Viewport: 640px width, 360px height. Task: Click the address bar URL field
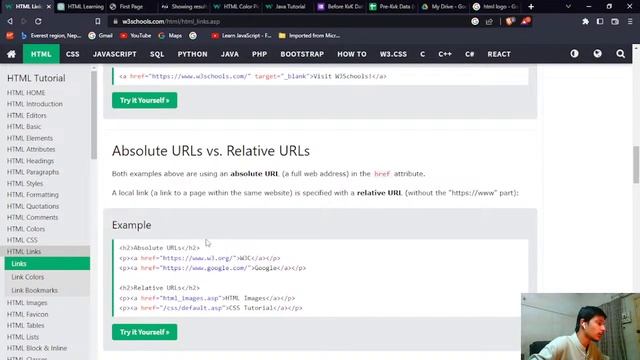click(x=286, y=21)
